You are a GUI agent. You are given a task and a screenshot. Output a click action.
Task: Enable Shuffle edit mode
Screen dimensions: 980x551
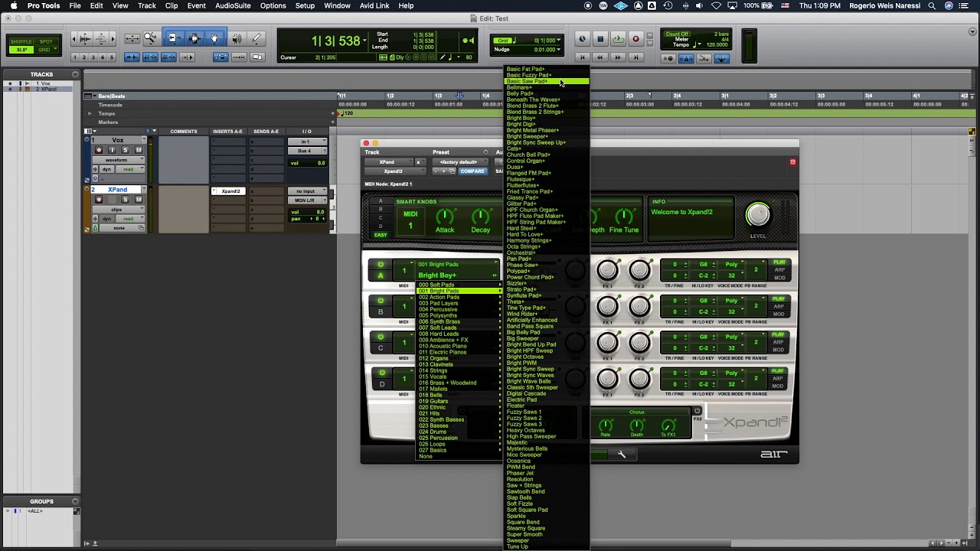(21, 41)
